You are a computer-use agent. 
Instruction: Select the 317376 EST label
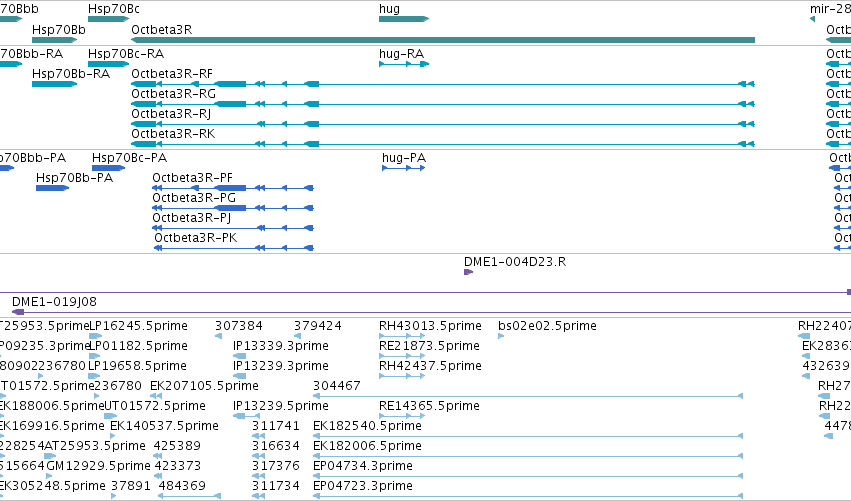[x=275, y=466]
